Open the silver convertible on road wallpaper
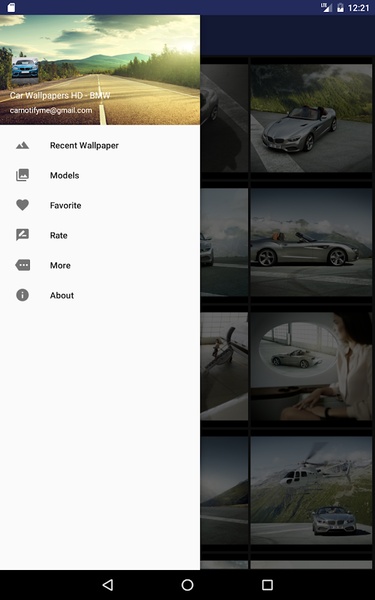 coord(311,118)
